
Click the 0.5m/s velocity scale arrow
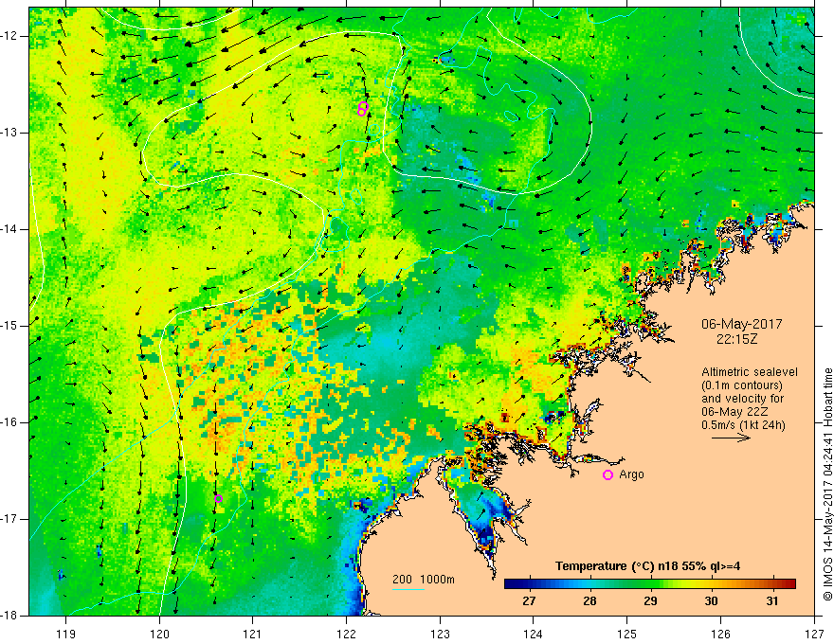(x=731, y=438)
